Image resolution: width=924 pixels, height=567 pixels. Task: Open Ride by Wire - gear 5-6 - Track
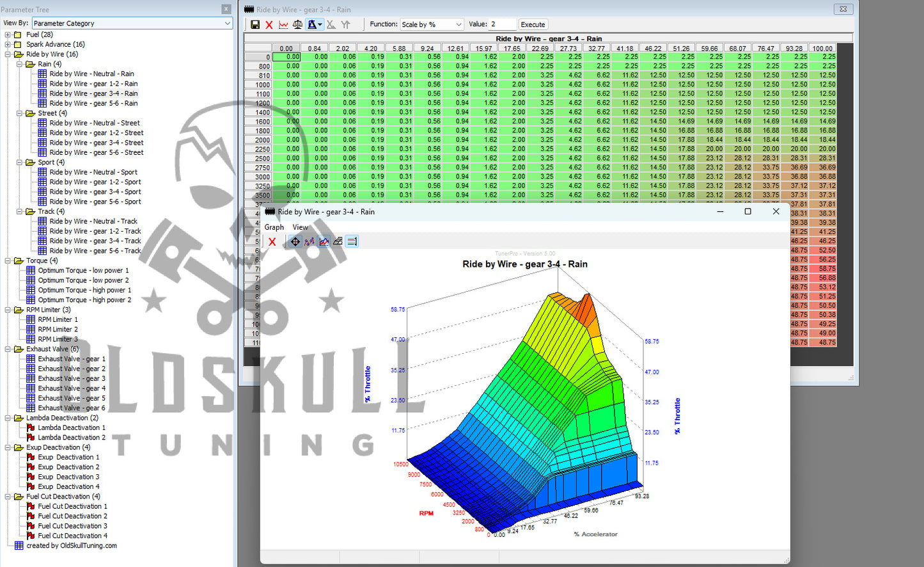pos(95,251)
